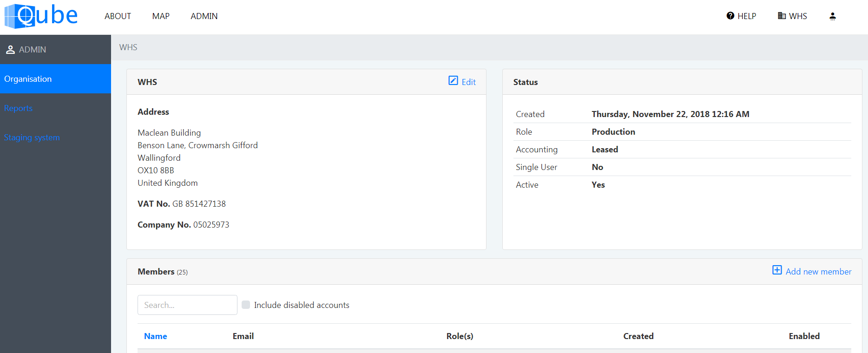The image size is (868, 353).
Task: Focus the members Search field
Action: pos(187,305)
